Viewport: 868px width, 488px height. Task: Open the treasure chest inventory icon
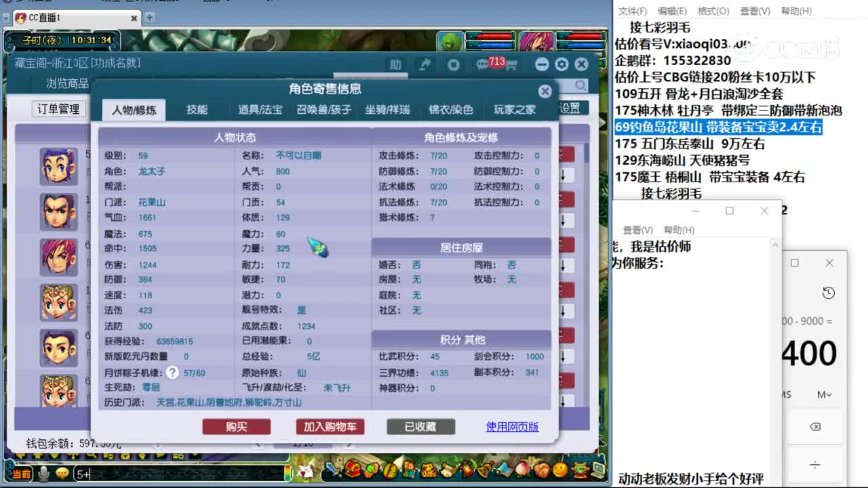tap(354, 470)
